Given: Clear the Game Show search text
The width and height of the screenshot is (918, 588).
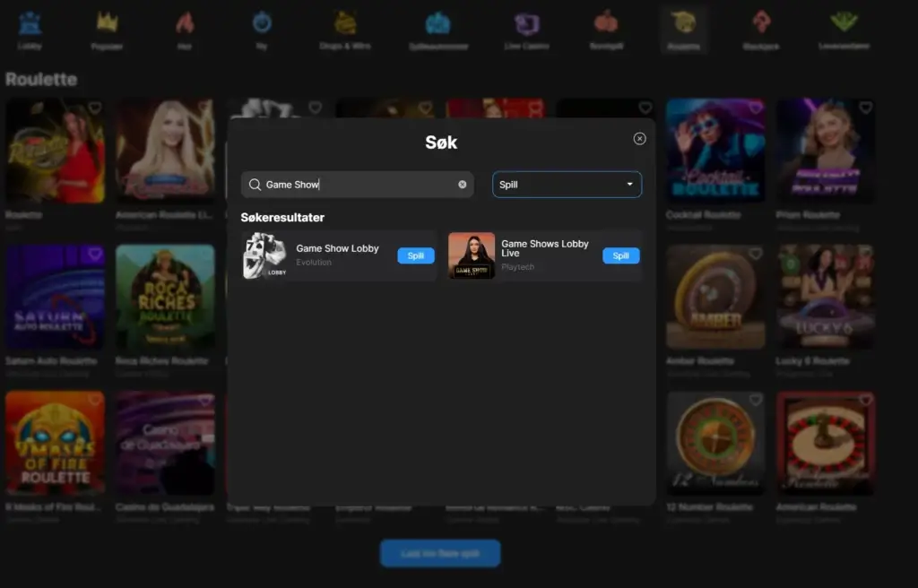Looking at the screenshot, I should click(x=463, y=185).
